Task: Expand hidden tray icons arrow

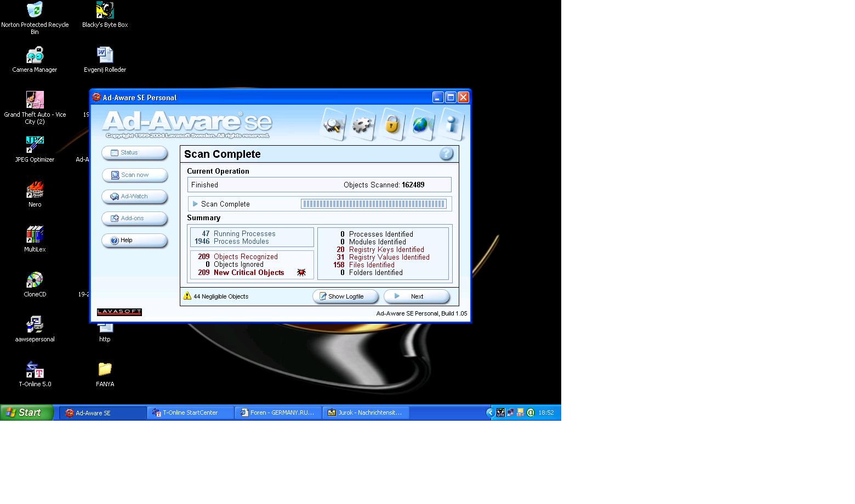Action: click(x=490, y=413)
